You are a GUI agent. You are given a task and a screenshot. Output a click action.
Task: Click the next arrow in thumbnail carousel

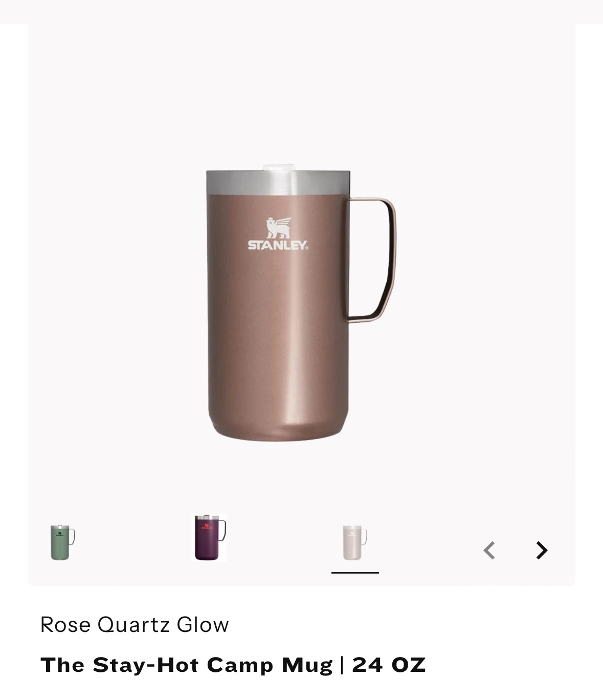click(542, 551)
